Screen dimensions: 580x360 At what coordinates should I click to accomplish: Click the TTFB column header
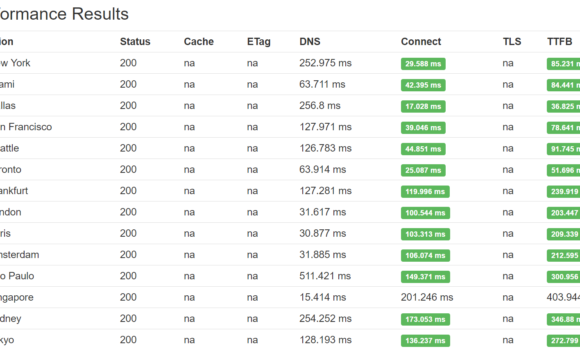tap(560, 41)
